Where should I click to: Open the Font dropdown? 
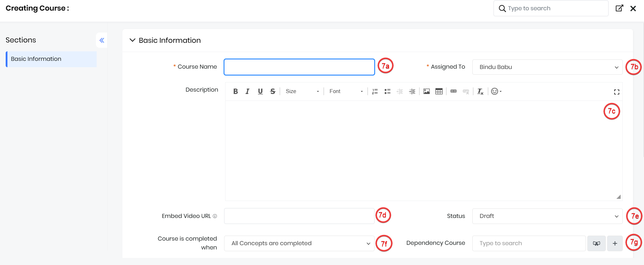click(346, 91)
